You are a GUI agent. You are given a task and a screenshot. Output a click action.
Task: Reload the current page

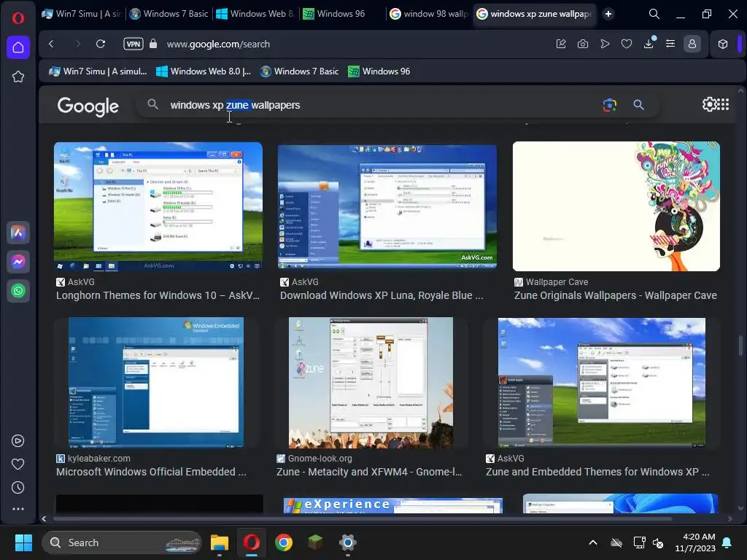point(101,44)
